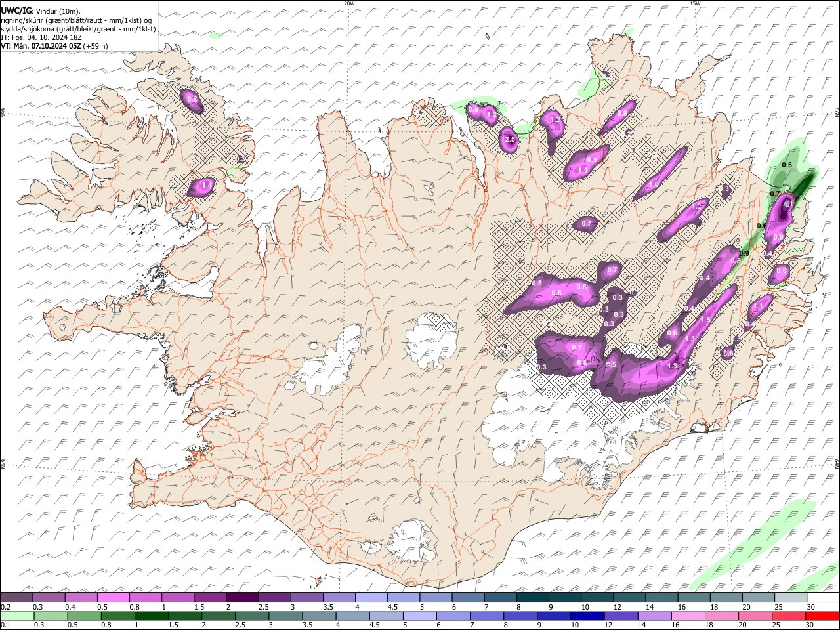The width and height of the screenshot is (840, 630).
Task: Click the '1.0' snowfall value on map
Action: 654,185
